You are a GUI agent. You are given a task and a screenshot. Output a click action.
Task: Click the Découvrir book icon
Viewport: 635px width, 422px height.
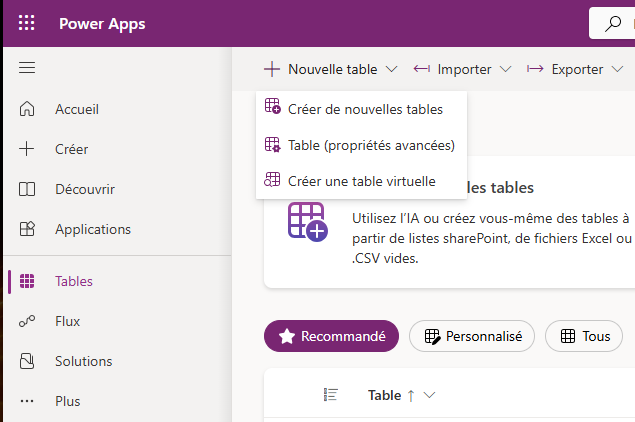(27, 189)
